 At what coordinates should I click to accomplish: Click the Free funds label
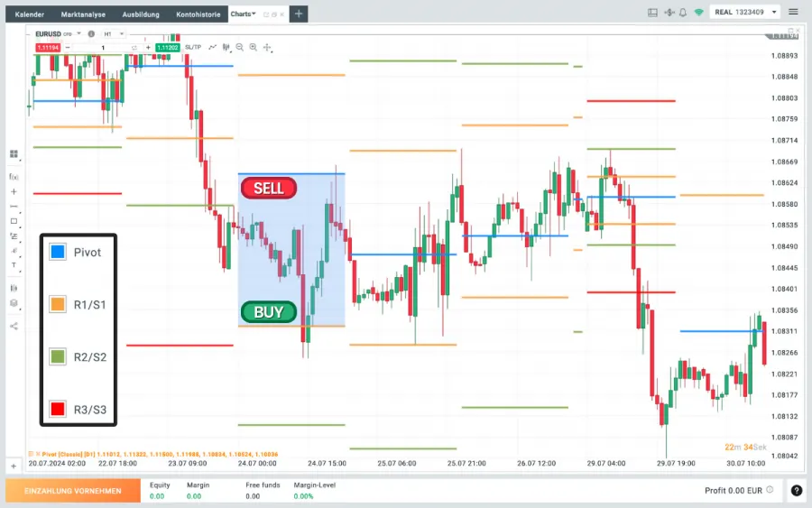point(263,485)
